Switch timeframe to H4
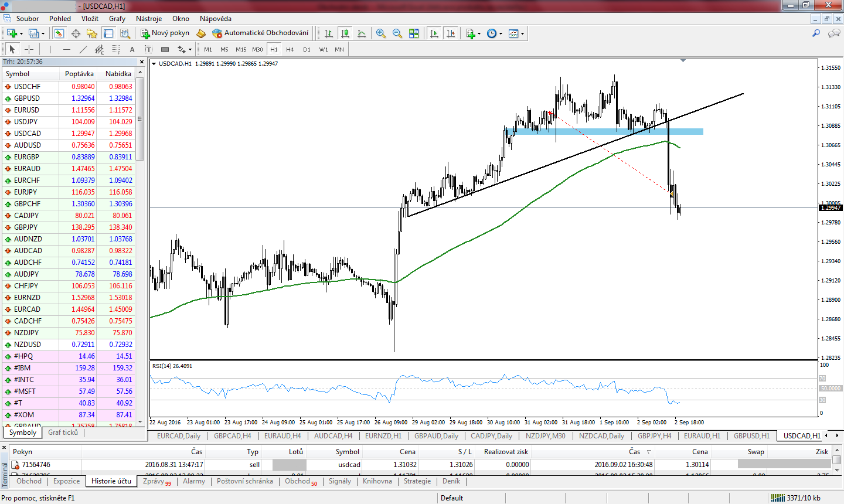The height and width of the screenshot is (504, 844). (x=290, y=49)
